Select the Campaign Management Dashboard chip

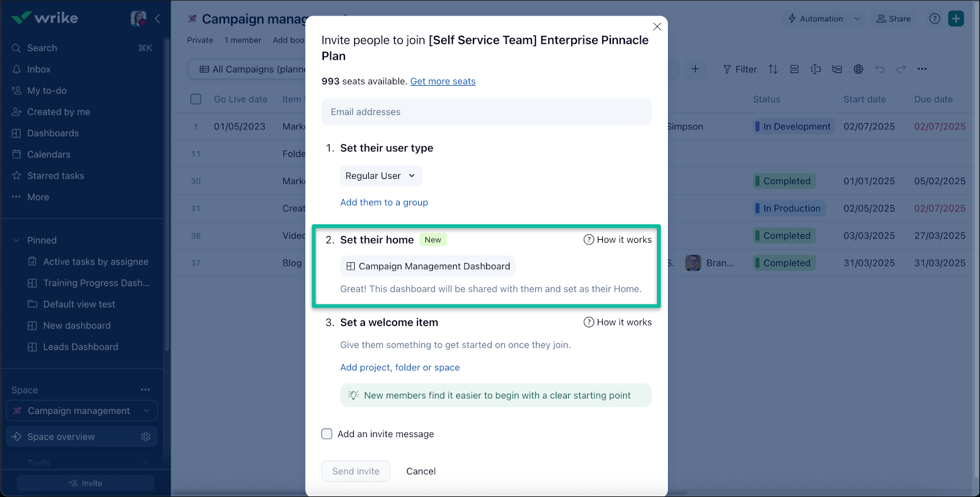[428, 266]
